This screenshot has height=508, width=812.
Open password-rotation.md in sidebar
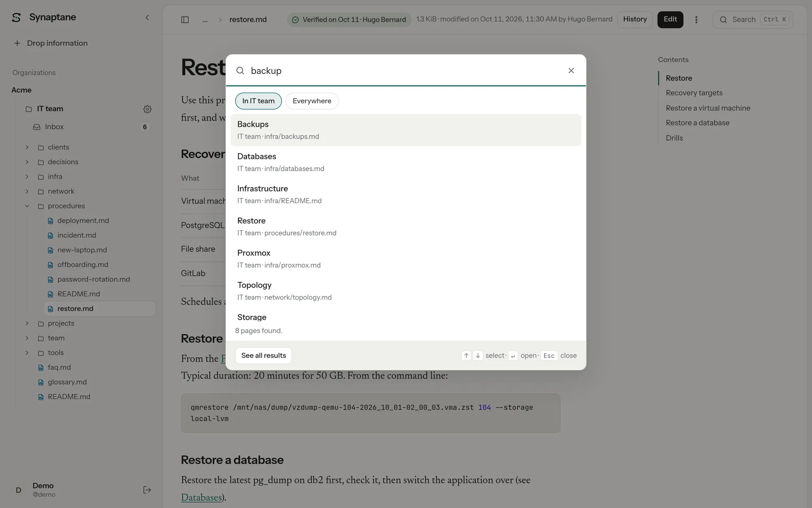tap(94, 279)
